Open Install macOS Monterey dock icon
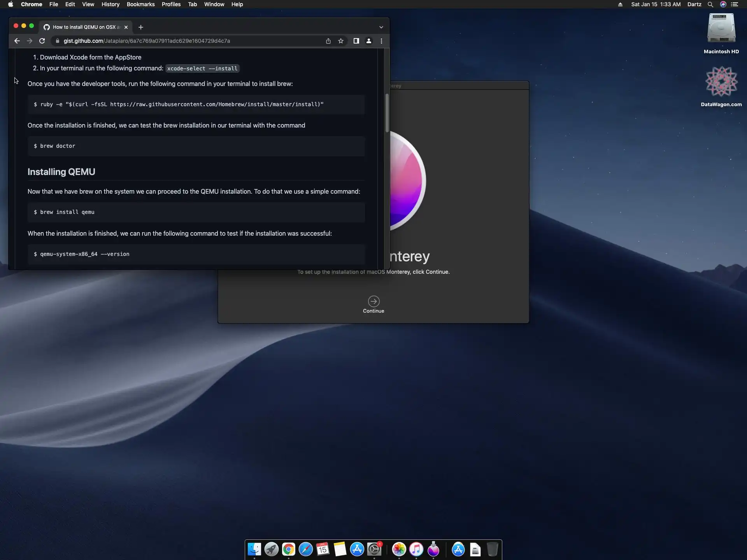The width and height of the screenshot is (747, 560). 433,549
